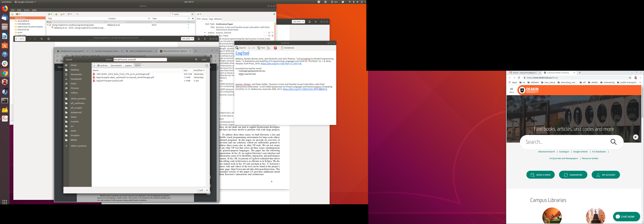Open the *.pdf file type filter dropdown

(x=203, y=190)
